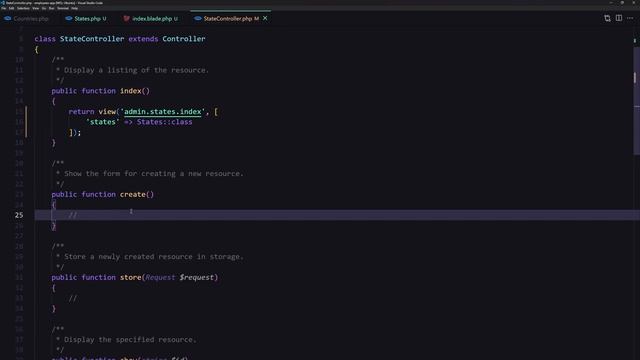Click the vertical scrollbar thumb
Viewport: 640px width, 360px height.
point(636,101)
